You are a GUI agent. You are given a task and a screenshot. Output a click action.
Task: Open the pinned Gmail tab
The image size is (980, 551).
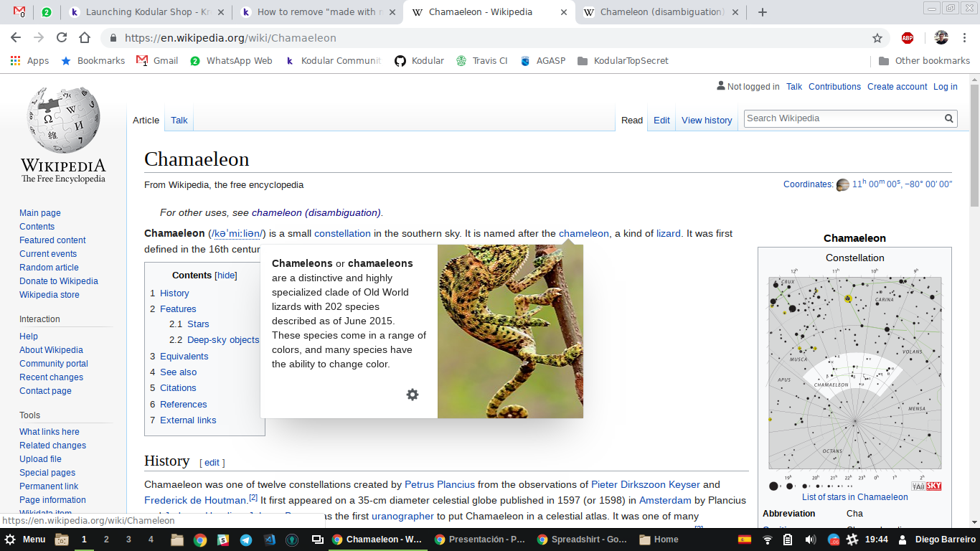(x=19, y=12)
